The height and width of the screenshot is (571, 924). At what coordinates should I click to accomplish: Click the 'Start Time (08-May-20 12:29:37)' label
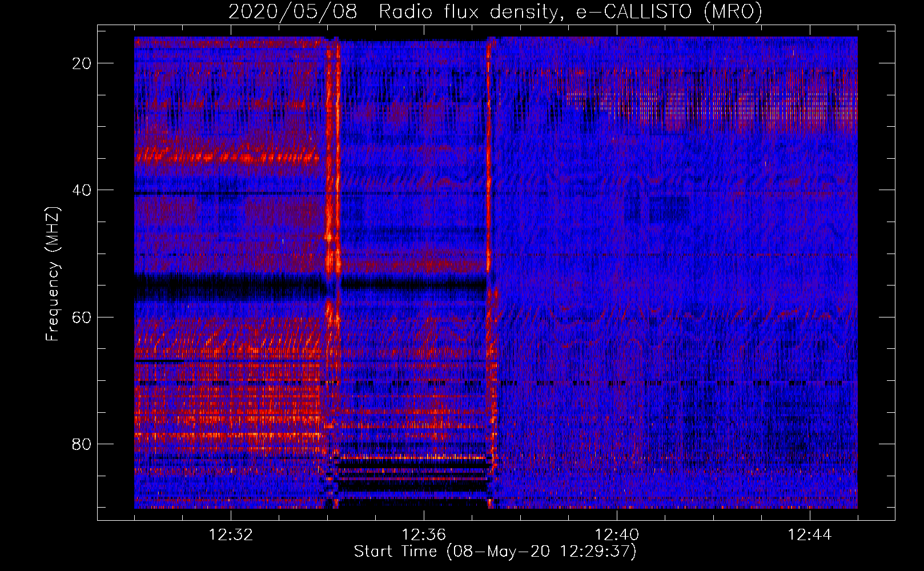pos(495,552)
